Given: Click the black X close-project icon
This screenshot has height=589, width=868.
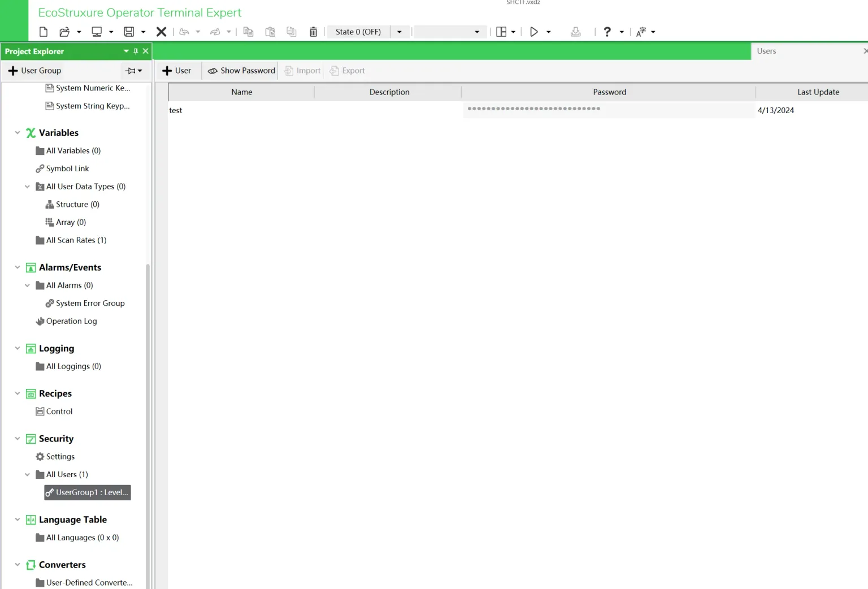Looking at the screenshot, I should coord(161,32).
